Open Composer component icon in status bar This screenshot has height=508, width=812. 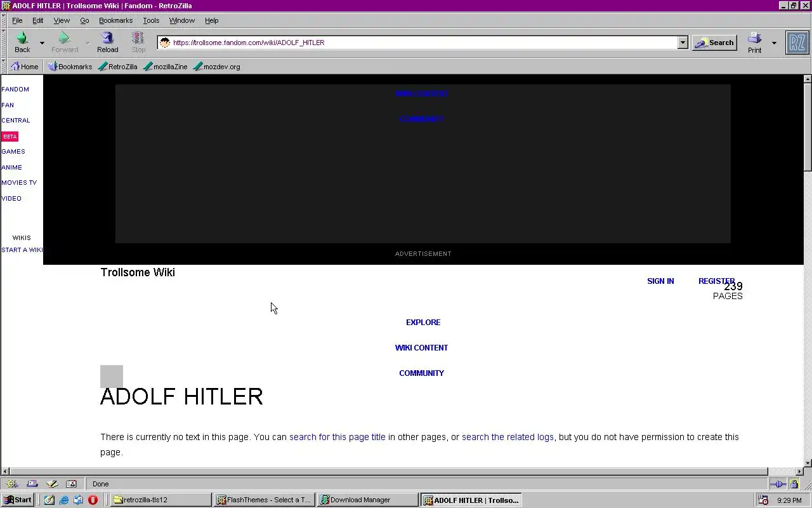(x=52, y=484)
